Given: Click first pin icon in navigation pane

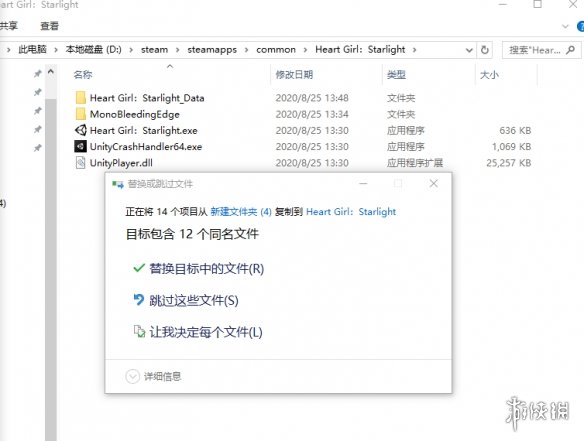Looking at the screenshot, I should point(38,74).
